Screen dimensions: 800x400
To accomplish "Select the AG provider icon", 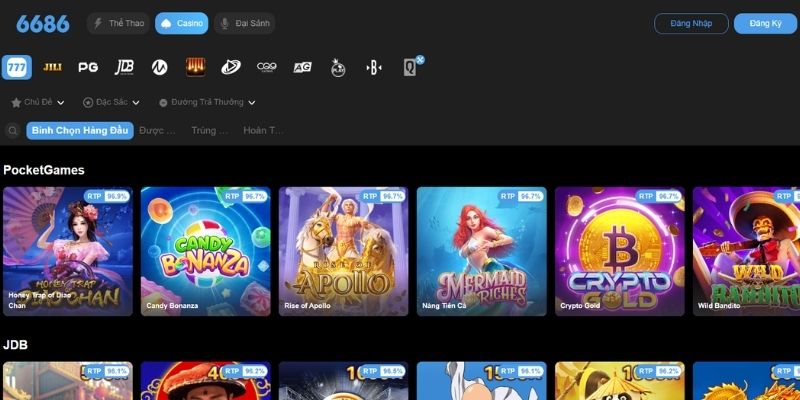I will point(302,67).
